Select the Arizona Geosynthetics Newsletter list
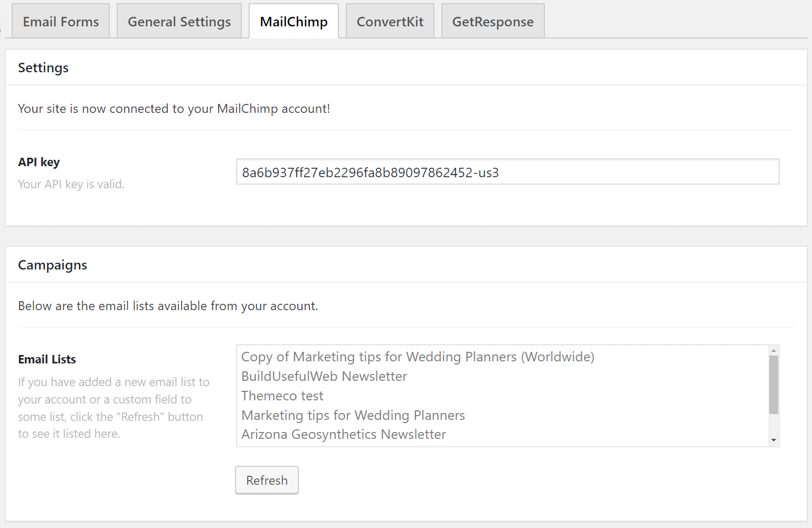 [x=343, y=434]
